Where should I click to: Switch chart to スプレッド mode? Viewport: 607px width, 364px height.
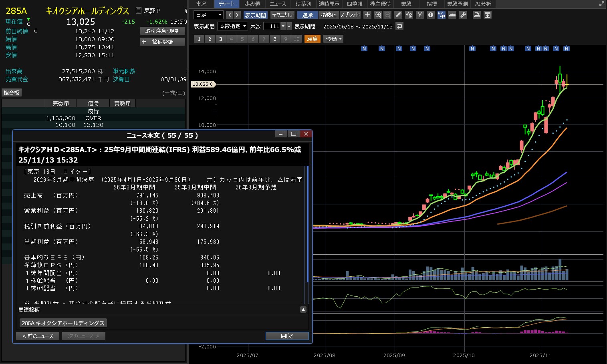coord(350,15)
